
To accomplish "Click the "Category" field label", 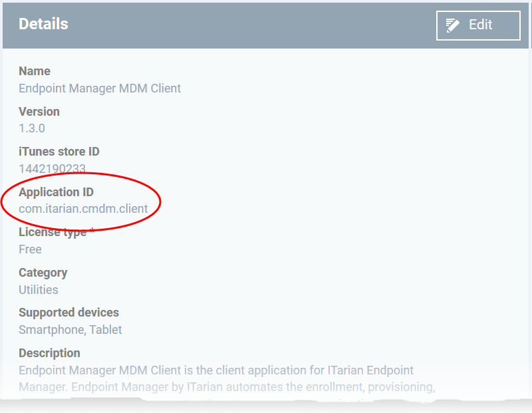I will 43,273.
